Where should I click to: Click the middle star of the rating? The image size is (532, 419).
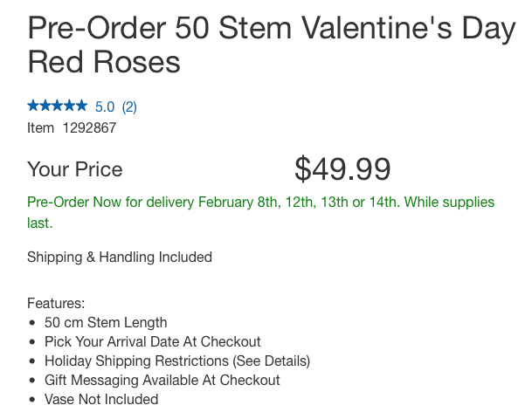coord(57,106)
